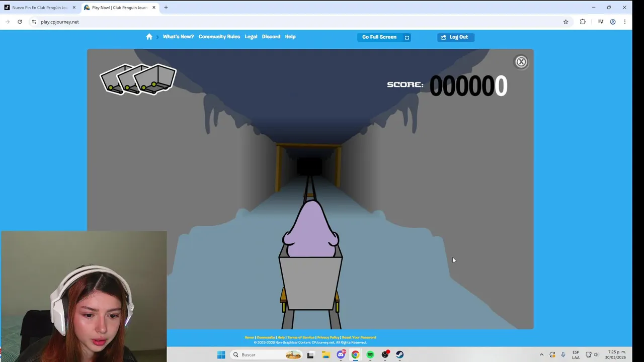Image resolution: width=644 pixels, height=362 pixels.
Task: Open the What's New? page
Action: coord(178,37)
